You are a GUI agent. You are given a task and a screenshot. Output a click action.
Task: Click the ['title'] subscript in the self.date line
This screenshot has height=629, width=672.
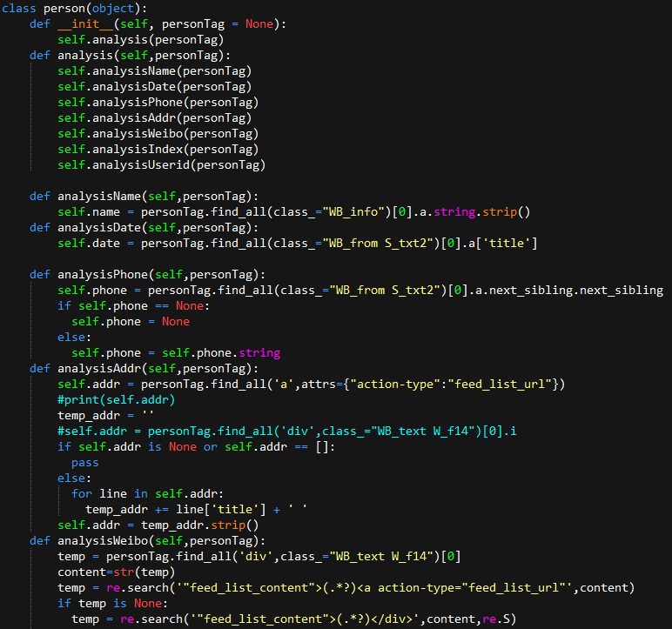[506, 244]
